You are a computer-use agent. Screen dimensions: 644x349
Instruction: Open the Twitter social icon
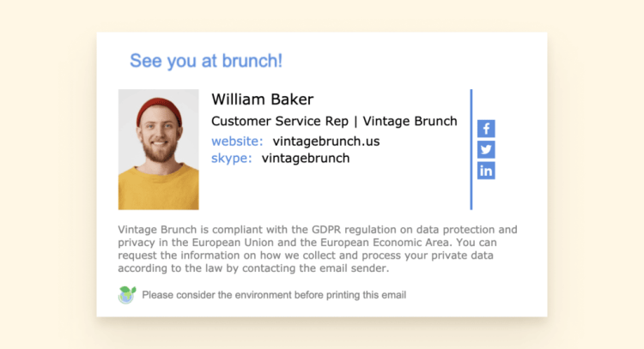[x=486, y=150]
